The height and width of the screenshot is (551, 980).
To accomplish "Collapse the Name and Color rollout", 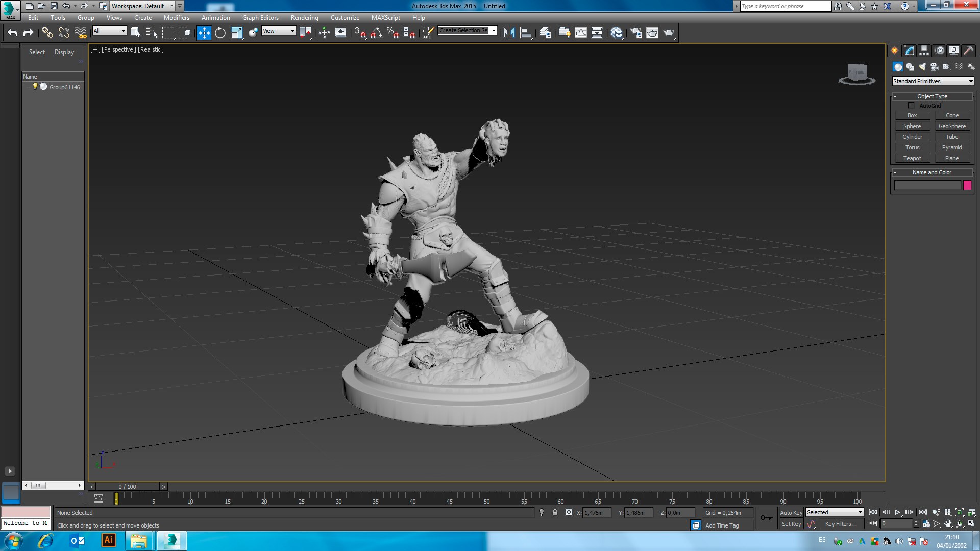I will coord(932,172).
